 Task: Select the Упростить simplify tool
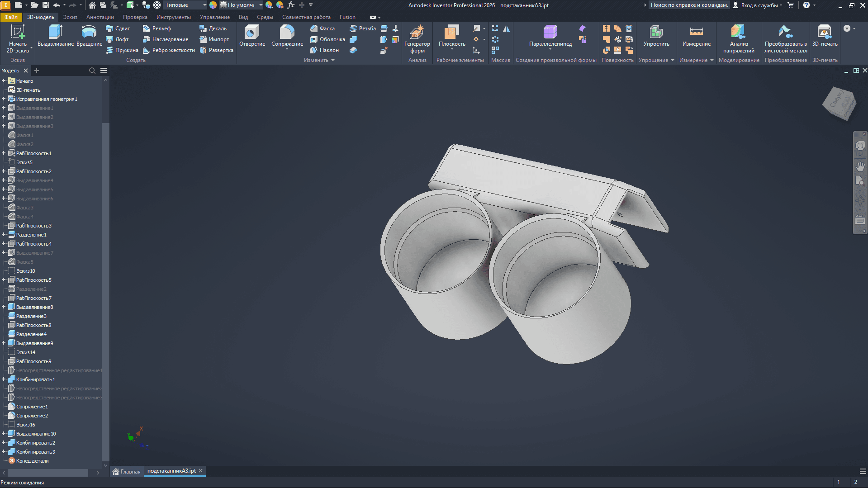tap(656, 36)
